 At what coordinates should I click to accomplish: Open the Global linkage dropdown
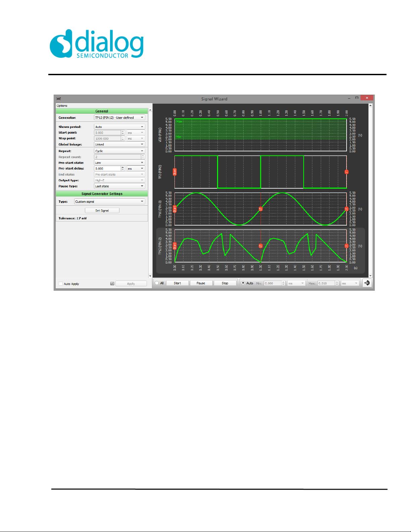point(119,144)
